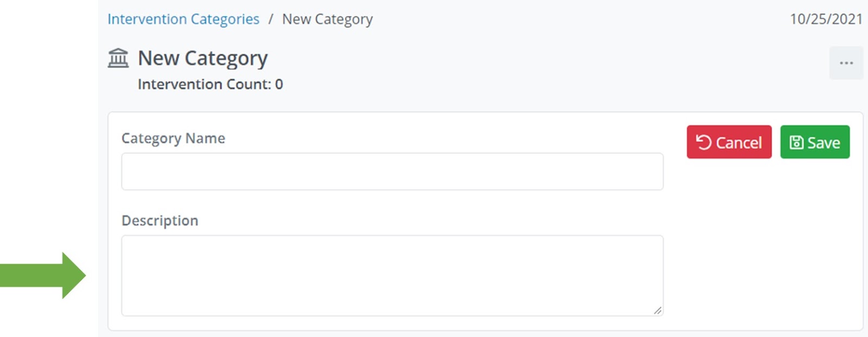Click the zero in Intervention Count

pos(279,85)
